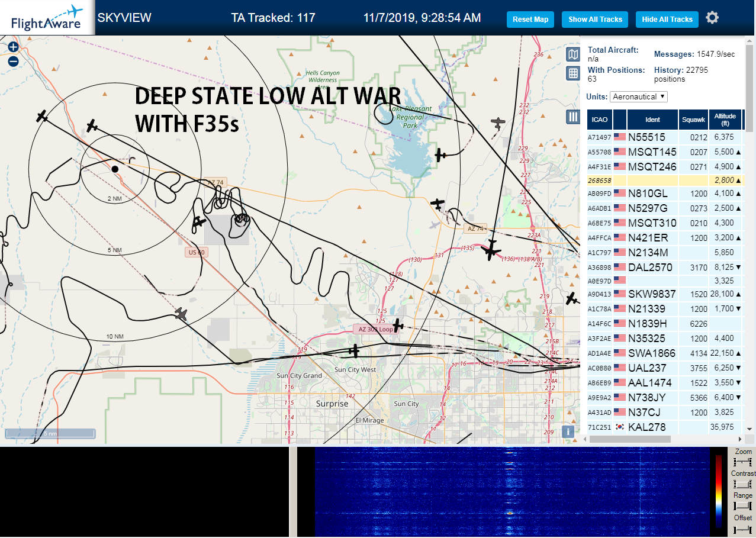
Task: Click the waterfall color scale bar
Action: pos(719,491)
